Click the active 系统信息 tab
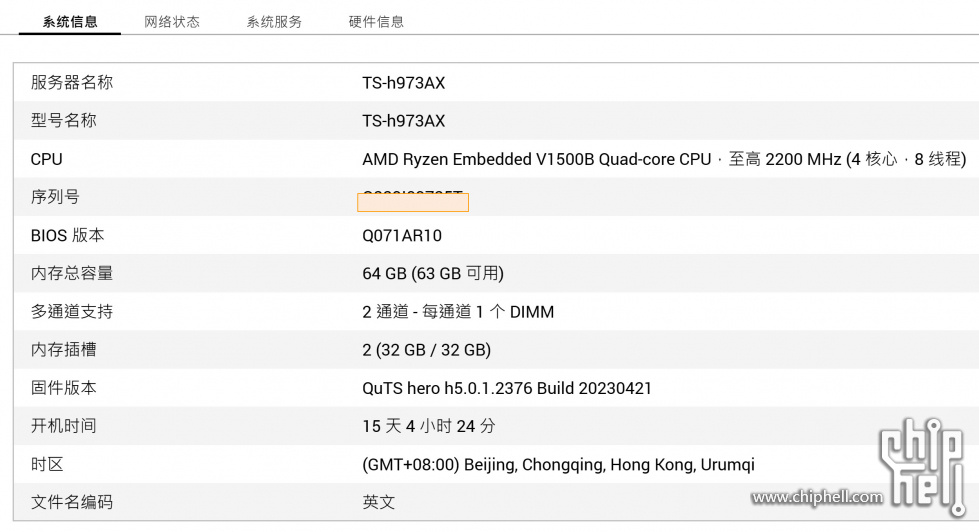Viewport: 979px width, 532px height. click(70, 22)
